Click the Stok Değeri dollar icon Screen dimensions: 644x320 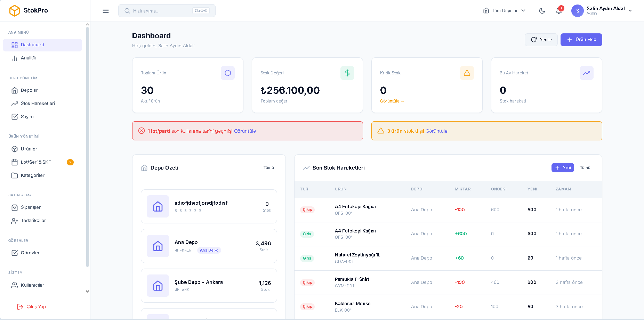pyautogui.click(x=347, y=73)
